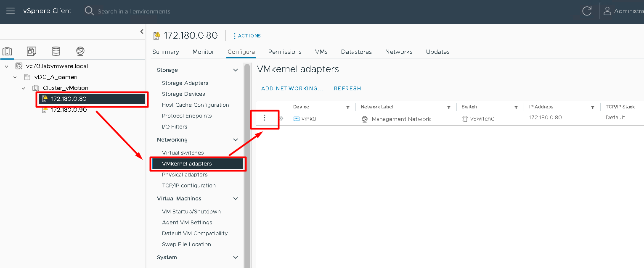This screenshot has height=268, width=644.
Task: Click the search magnifier icon
Action: pos(89,11)
